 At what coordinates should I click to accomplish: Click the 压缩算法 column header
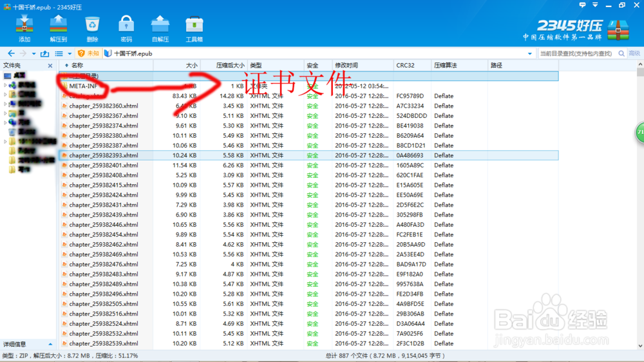tap(459, 65)
